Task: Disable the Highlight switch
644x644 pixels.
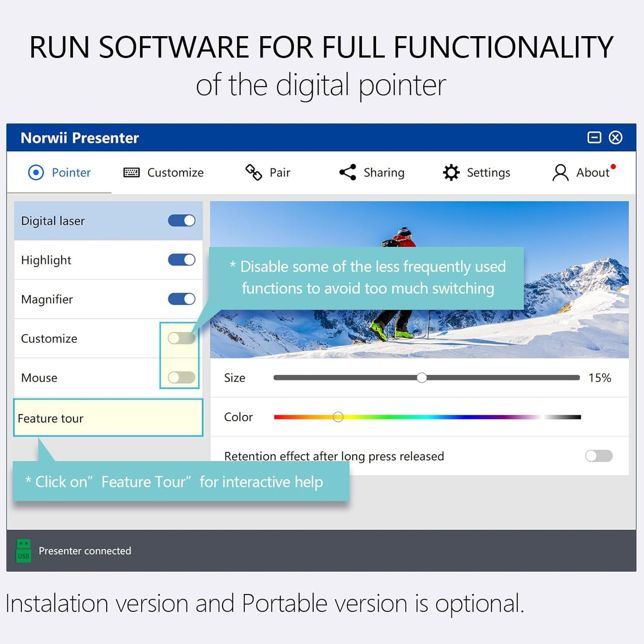Action: 181,260
